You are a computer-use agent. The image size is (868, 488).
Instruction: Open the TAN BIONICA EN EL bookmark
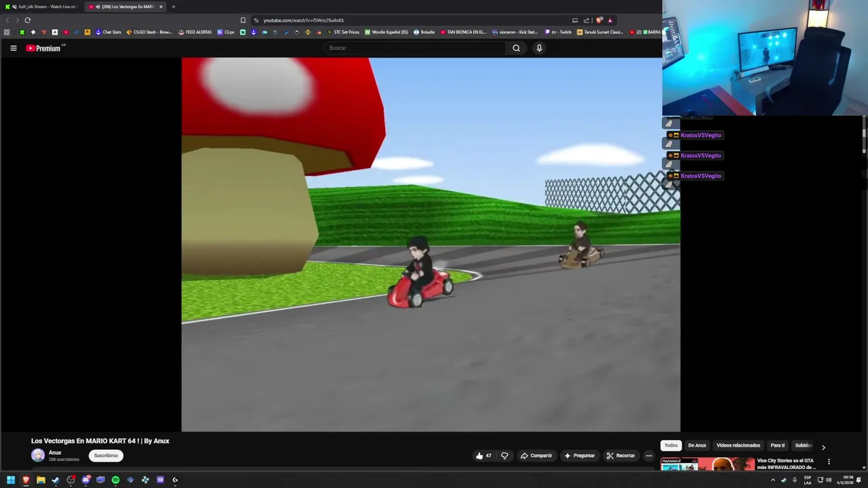463,32
